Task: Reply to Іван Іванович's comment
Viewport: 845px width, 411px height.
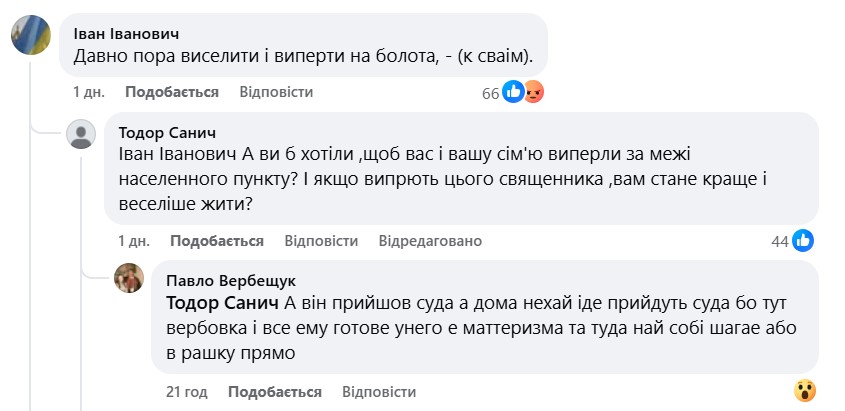Action: [x=277, y=92]
